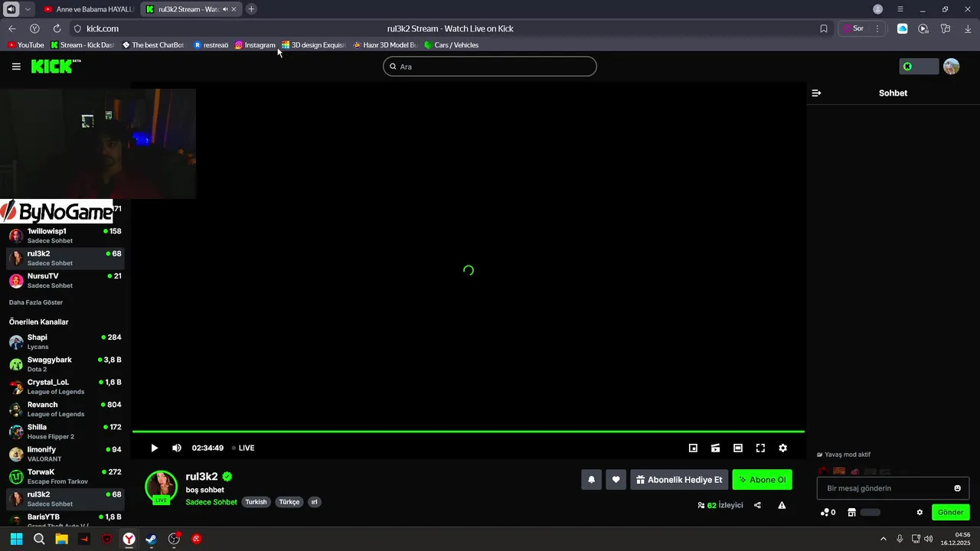This screenshot has height=551, width=980.
Task: Click the Türkçe tag
Action: (289, 502)
